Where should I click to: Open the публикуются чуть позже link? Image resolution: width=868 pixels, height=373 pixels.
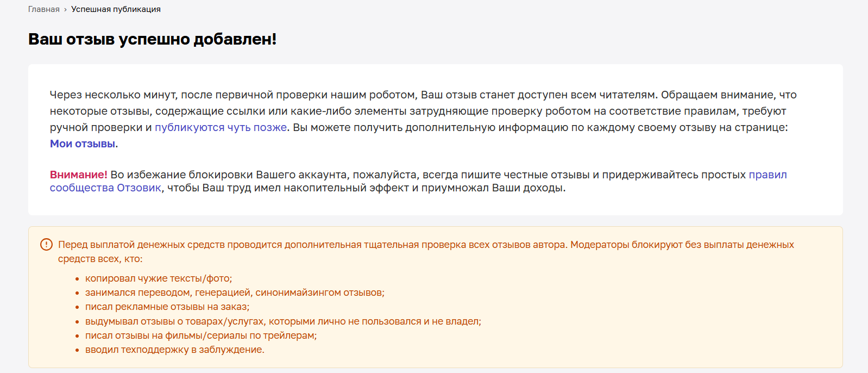pos(221,127)
